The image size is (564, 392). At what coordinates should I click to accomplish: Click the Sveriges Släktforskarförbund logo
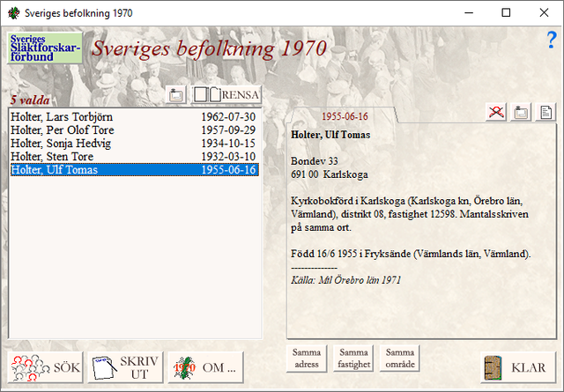[45, 48]
